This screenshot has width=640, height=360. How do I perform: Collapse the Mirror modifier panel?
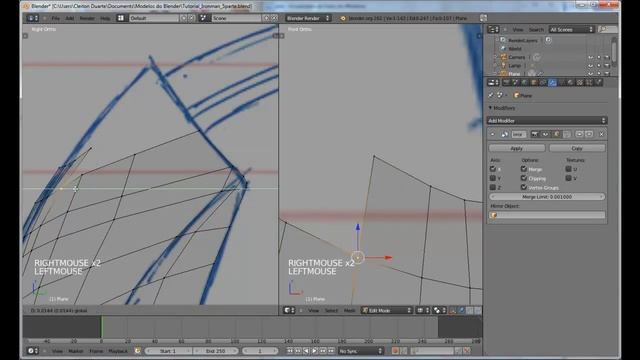493,134
